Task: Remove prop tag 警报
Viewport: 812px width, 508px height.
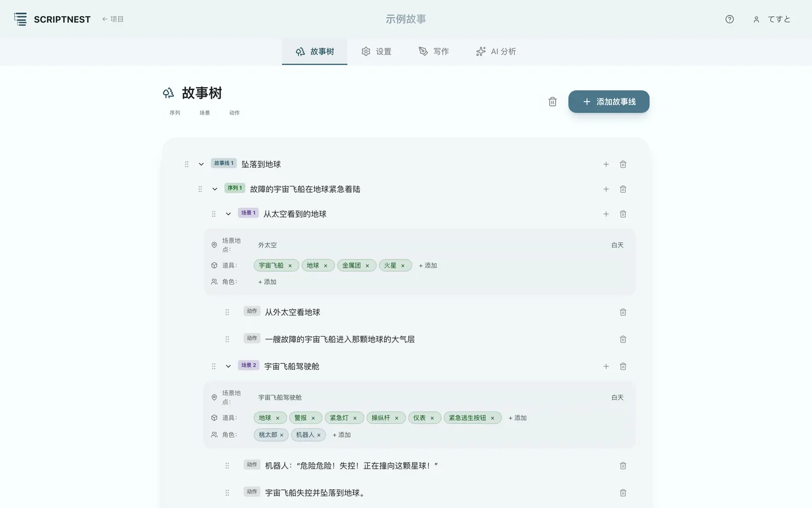Action: pos(313,418)
